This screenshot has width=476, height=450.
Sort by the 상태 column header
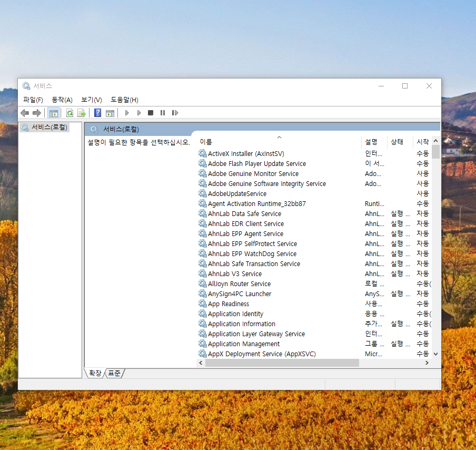[400, 142]
